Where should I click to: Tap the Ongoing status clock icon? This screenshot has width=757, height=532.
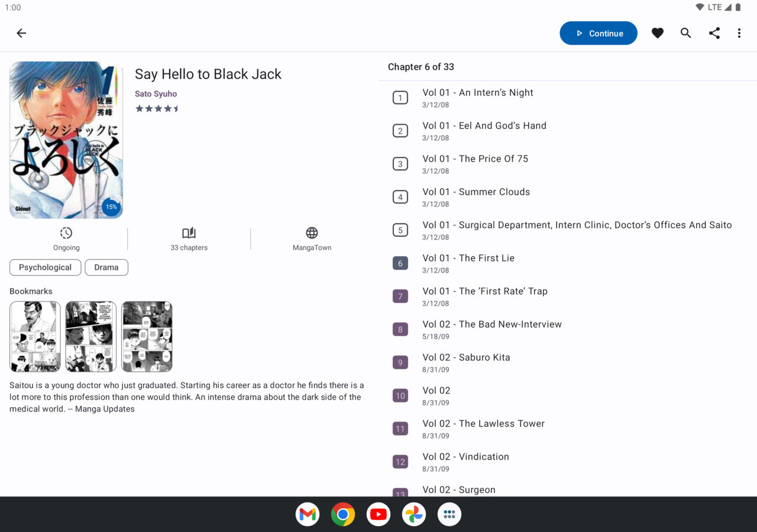click(x=66, y=233)
